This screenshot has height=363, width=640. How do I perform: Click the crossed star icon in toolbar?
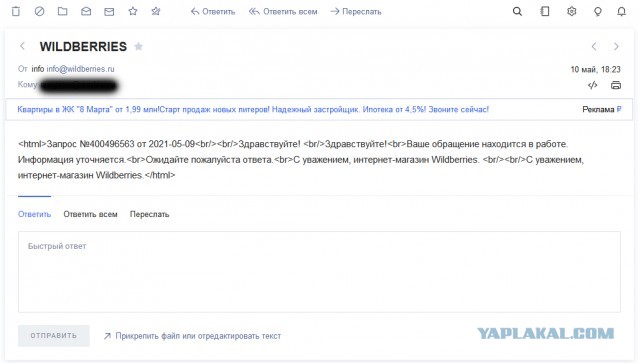(156, 11)
